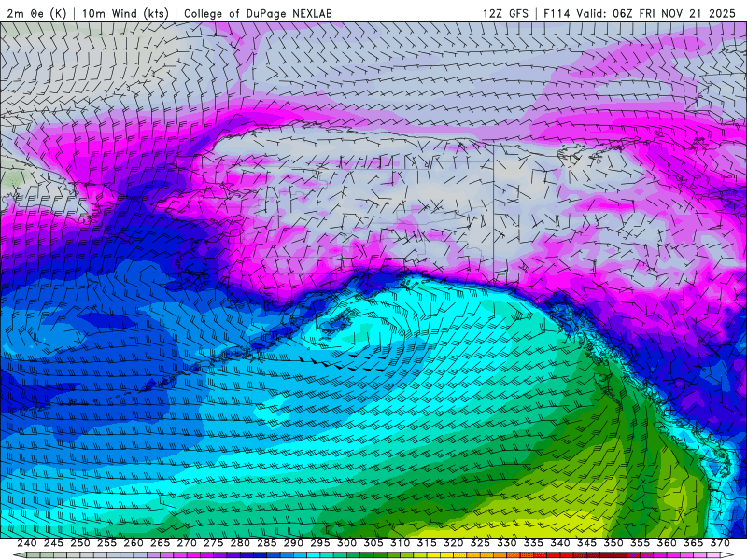This screenshot has height=560, width=747.
Task: Click the 245 legend value
Action: click(53, 543)
